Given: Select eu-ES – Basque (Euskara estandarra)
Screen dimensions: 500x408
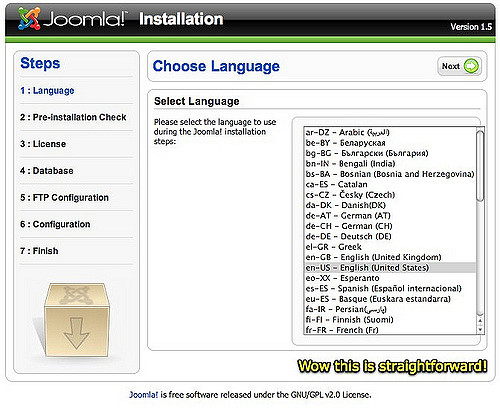Looking at the screenshot, I should coord(390,299).
